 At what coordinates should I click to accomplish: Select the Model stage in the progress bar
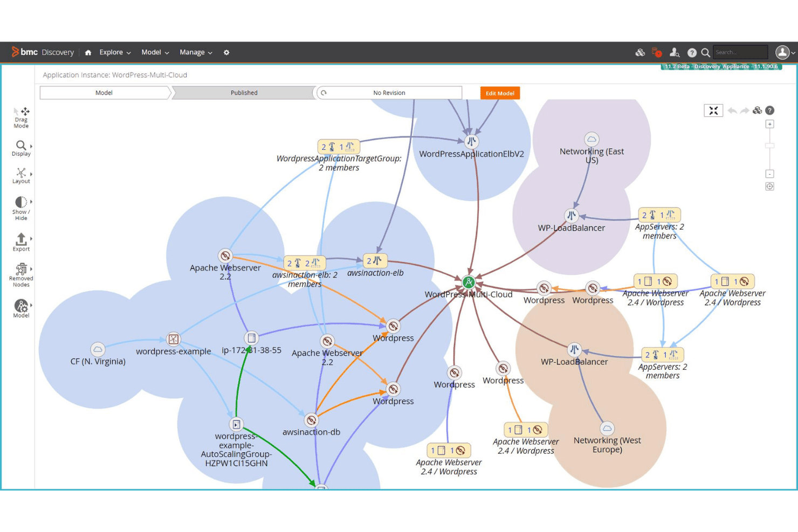click(x=105, y=93)
